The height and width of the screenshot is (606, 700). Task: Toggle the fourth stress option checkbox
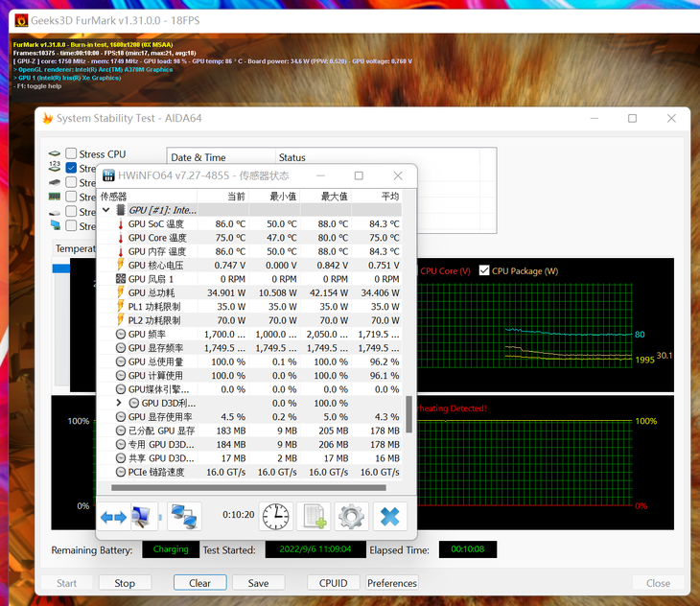(71, 197)
